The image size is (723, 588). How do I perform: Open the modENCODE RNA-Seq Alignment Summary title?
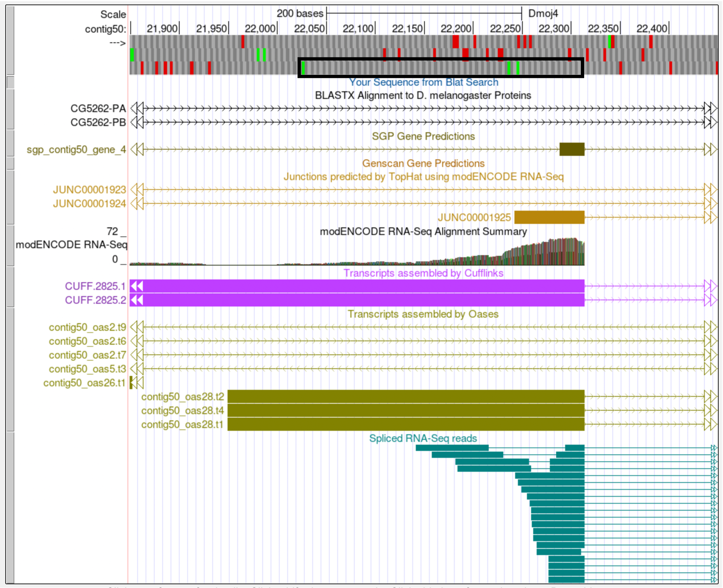[x=423, y=231]
